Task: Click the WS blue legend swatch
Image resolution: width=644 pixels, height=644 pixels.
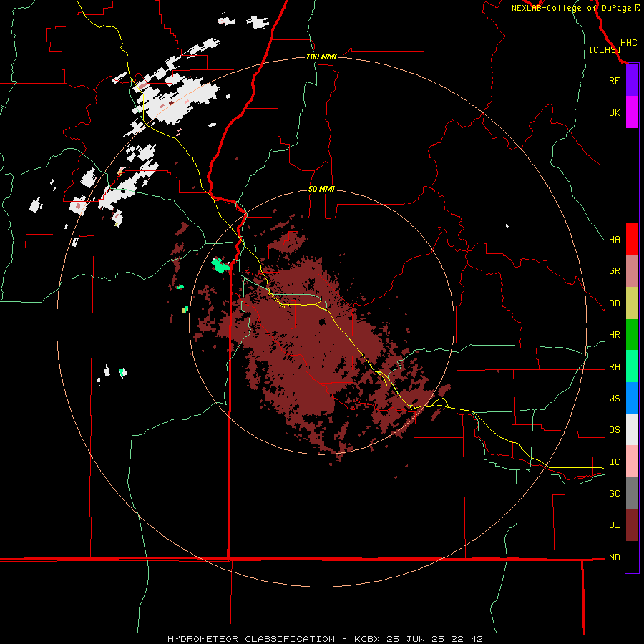Action: 632,398
